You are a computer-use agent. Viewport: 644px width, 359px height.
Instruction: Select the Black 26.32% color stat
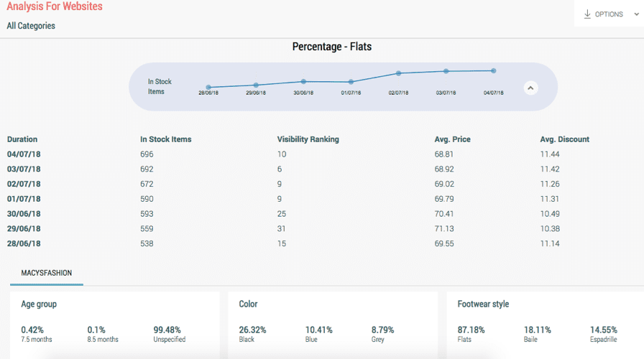coord(252,334)
